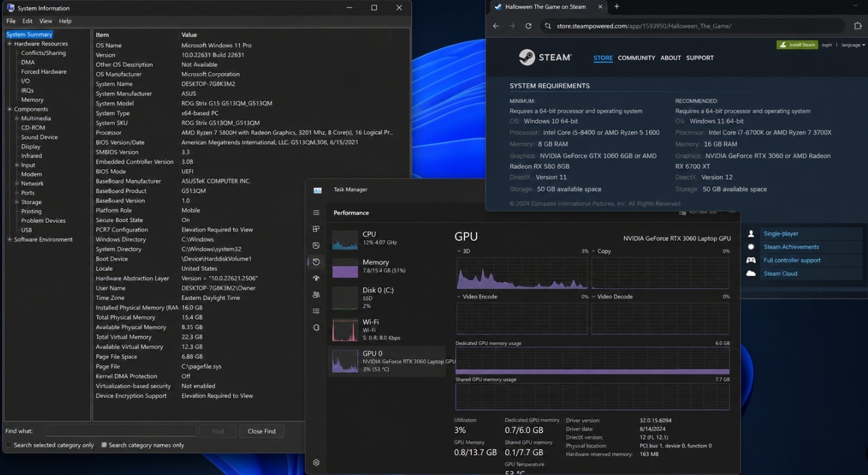
Task: Click Steam Achievements link
Action: click(x=791, y=247)
